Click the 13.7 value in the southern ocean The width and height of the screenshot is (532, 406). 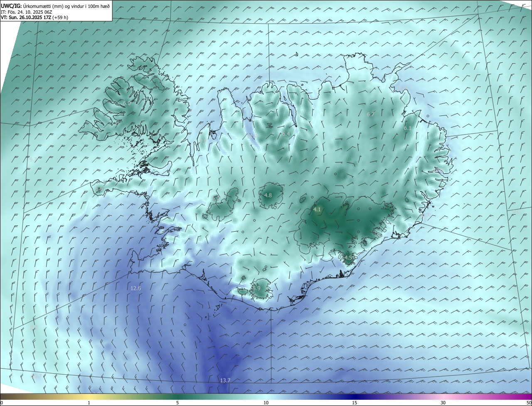(x=225, y=380)
